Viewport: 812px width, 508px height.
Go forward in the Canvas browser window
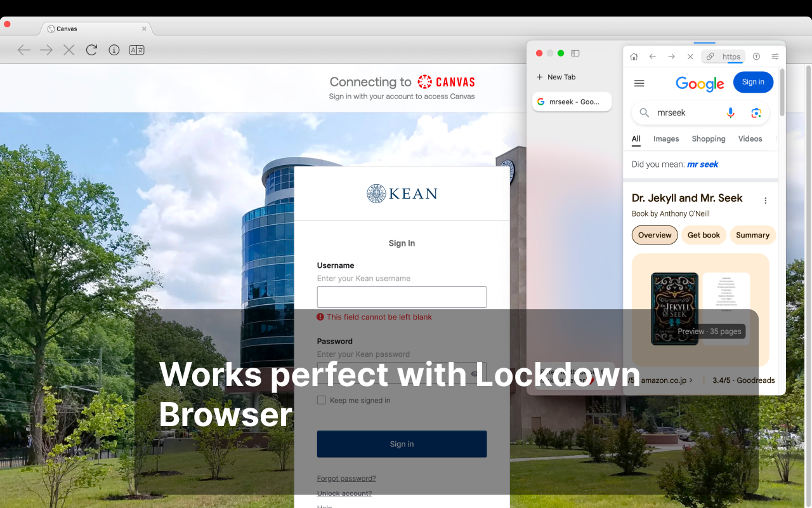(x=46, y=50)
